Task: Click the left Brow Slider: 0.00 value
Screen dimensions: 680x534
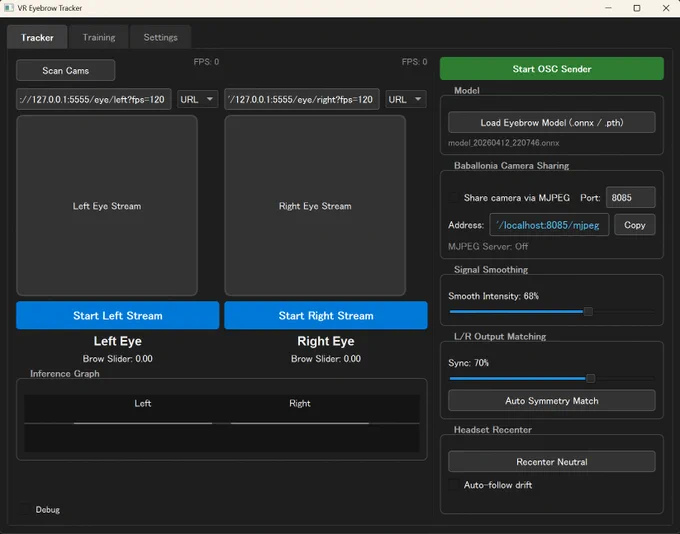Action: [118, 359]
